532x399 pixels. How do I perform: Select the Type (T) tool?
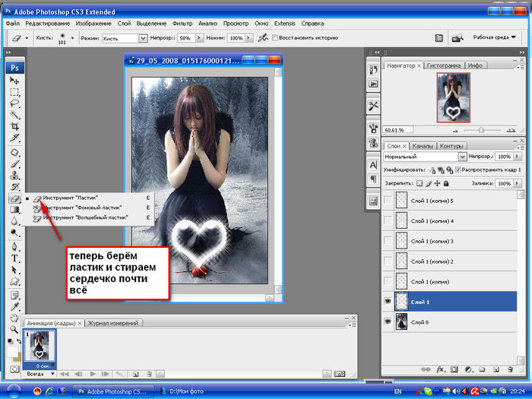14,258
